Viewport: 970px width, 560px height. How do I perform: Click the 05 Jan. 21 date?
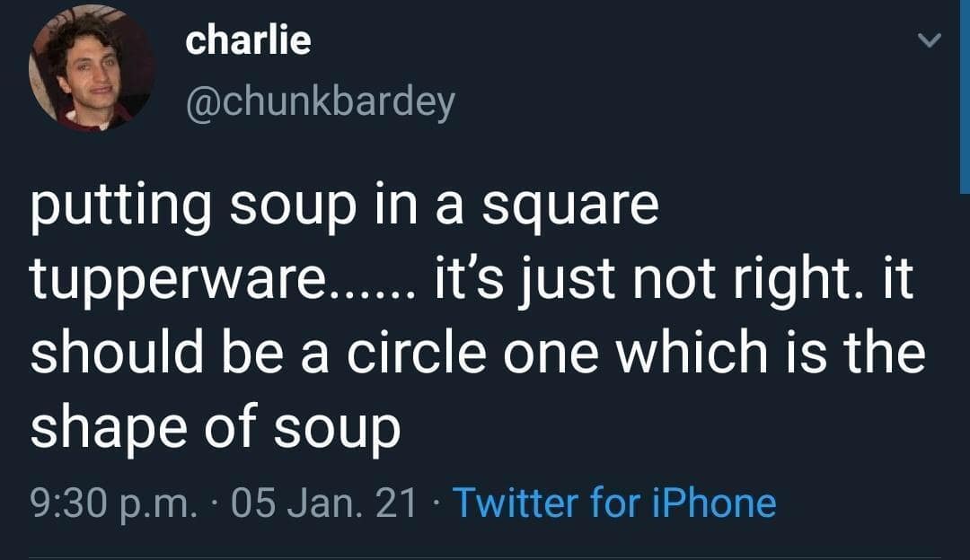click(x=323, y=503)
